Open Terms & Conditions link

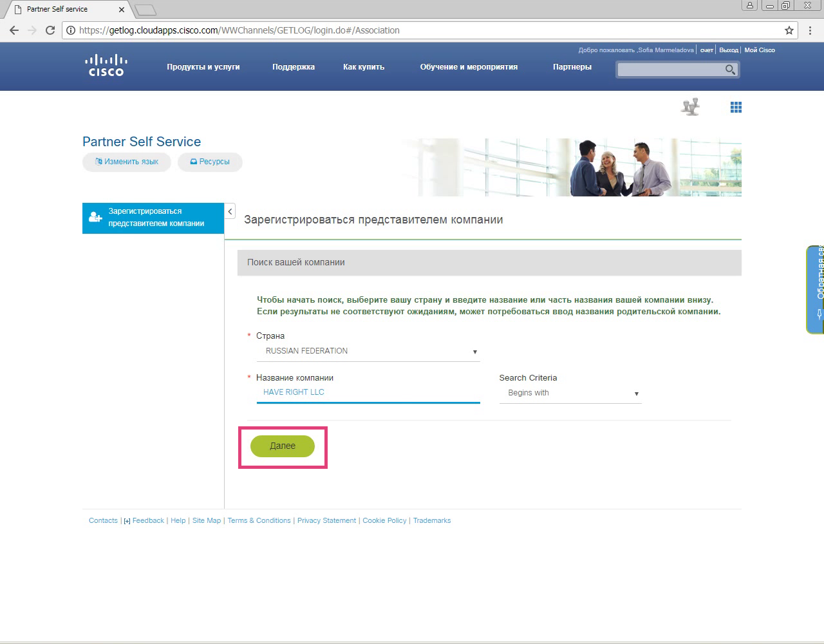pyautogui.click(x=259, y=520)
